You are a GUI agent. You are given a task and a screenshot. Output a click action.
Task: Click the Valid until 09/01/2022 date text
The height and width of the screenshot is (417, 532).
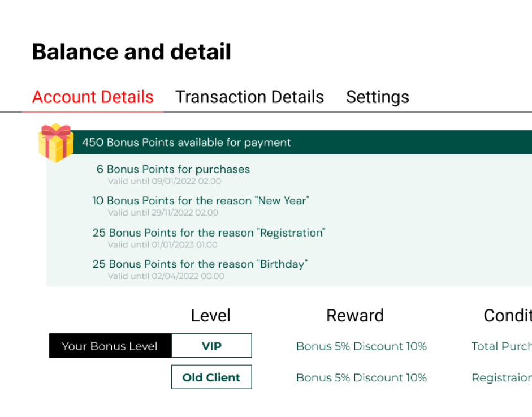click(164, 181)
